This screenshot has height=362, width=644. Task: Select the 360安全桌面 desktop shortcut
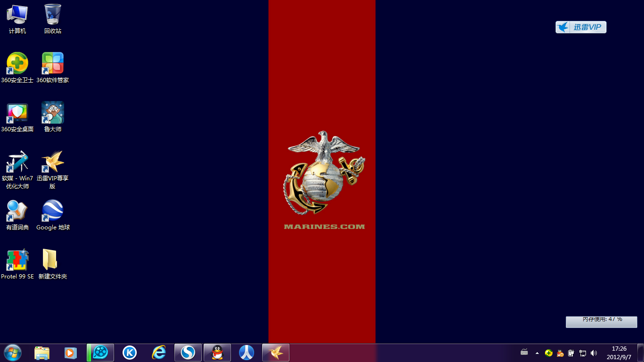17,117
